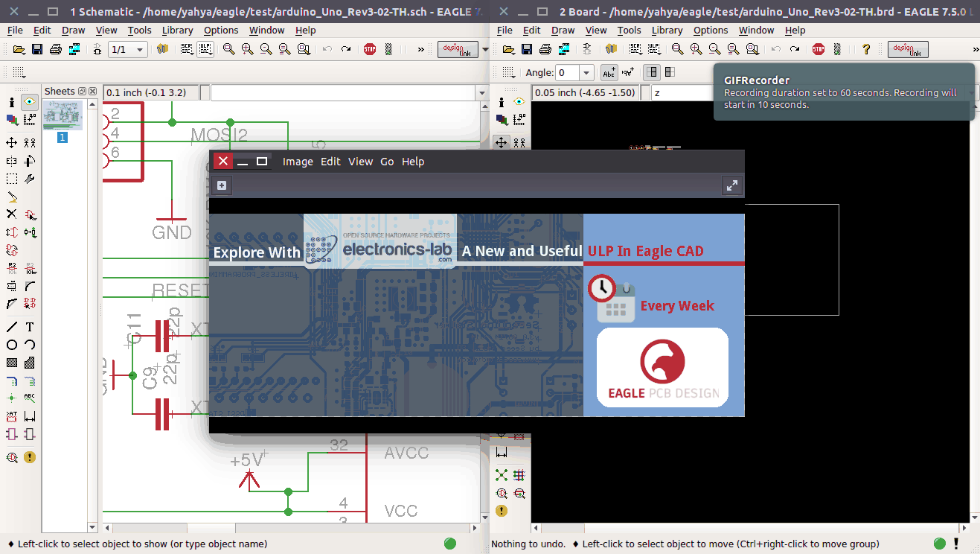Expand Board toolbar overflow chevron
The width and height of the screenshot is (980, 554).
click(976, 49)
